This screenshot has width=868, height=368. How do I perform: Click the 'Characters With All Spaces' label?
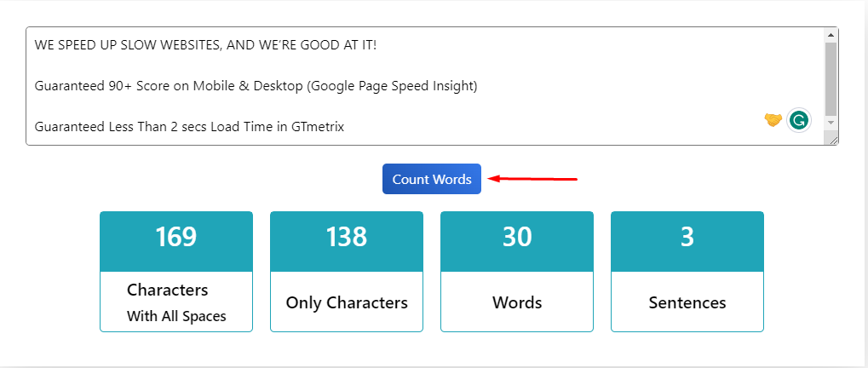[176, 302]
